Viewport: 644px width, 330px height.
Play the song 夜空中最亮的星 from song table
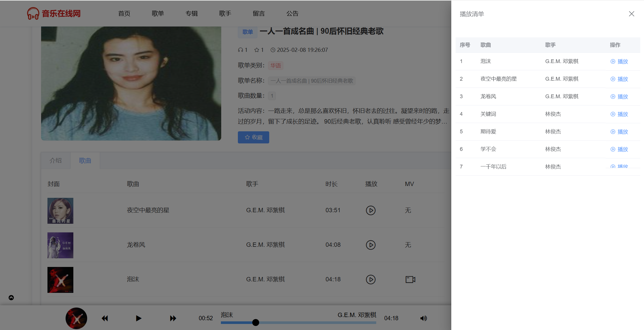coord(370,210)
